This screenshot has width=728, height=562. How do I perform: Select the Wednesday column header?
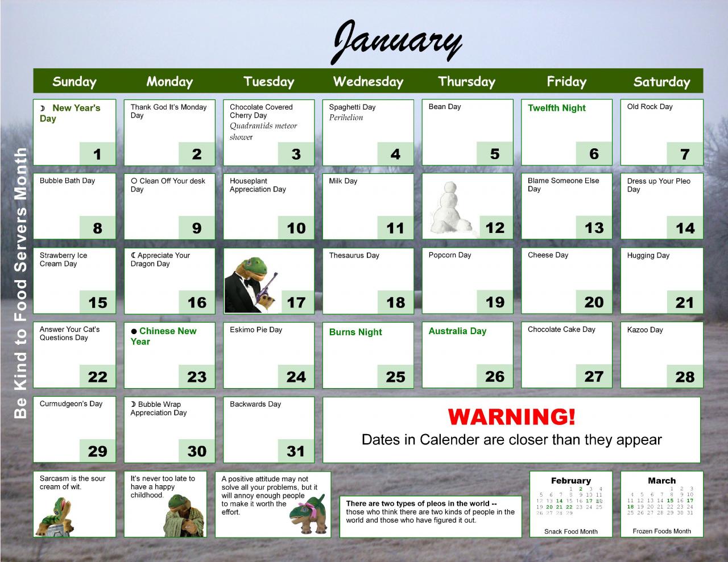coord(368,81)
